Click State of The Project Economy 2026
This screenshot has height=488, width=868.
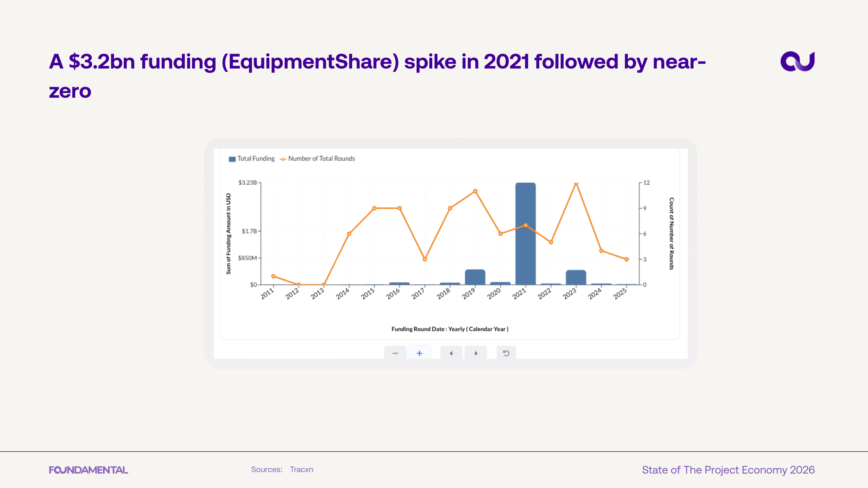728,470
